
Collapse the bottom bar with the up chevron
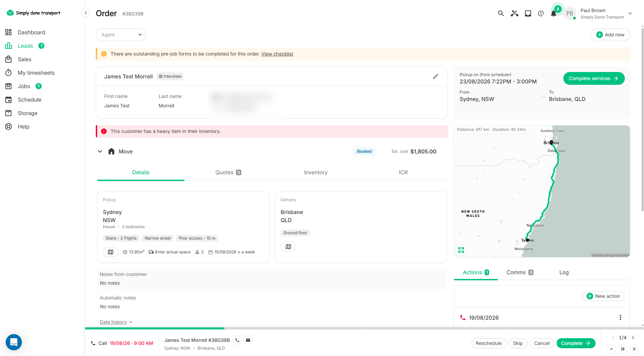(x=611, y=349)
